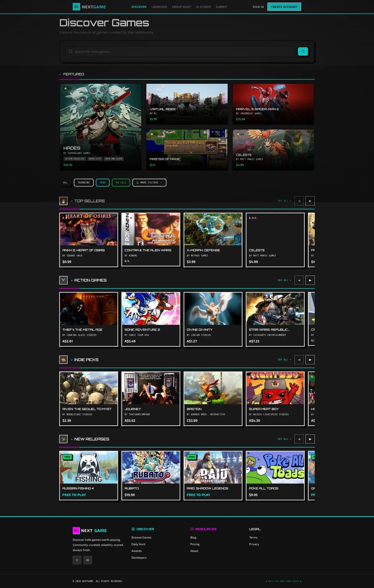374x588 pixels.
Task: Show next Action Games
Action: (310, 280)
